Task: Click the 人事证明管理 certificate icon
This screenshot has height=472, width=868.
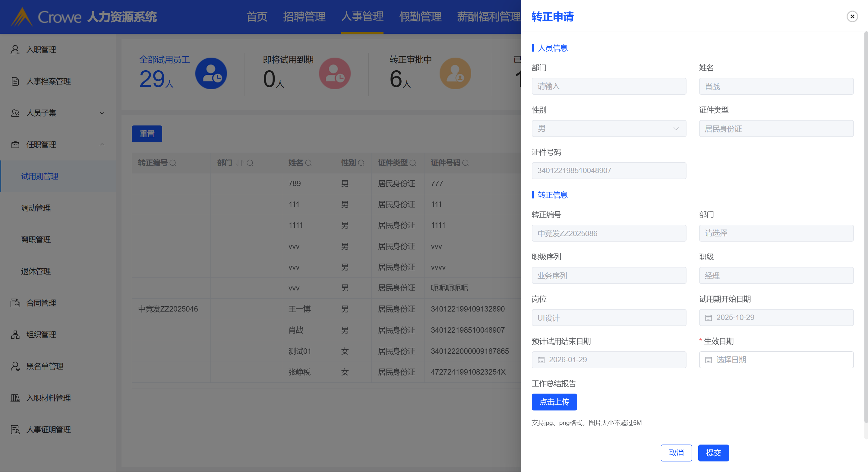Action: pyautogui.click(x=15, y=430)
